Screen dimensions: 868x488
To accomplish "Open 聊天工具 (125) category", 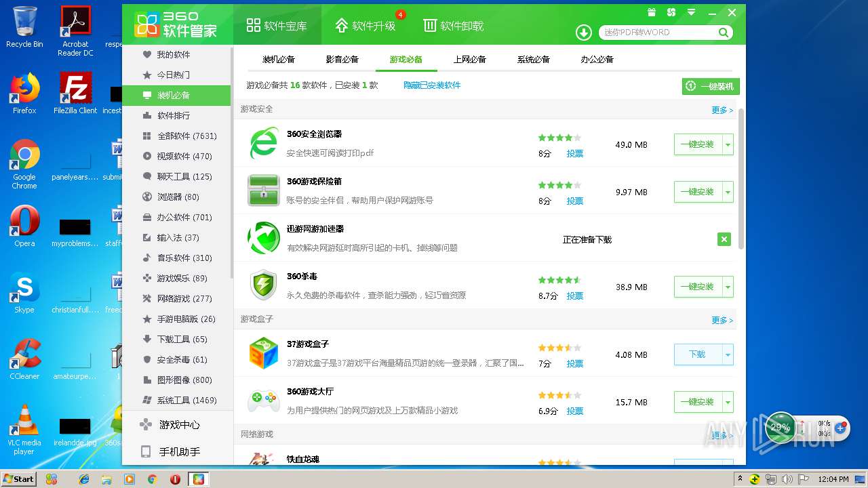I will tap(176, 177).
